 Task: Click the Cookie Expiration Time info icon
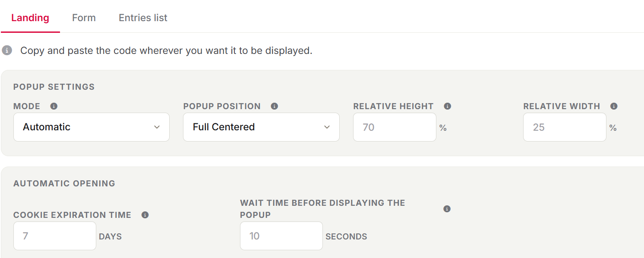[145, 215]
